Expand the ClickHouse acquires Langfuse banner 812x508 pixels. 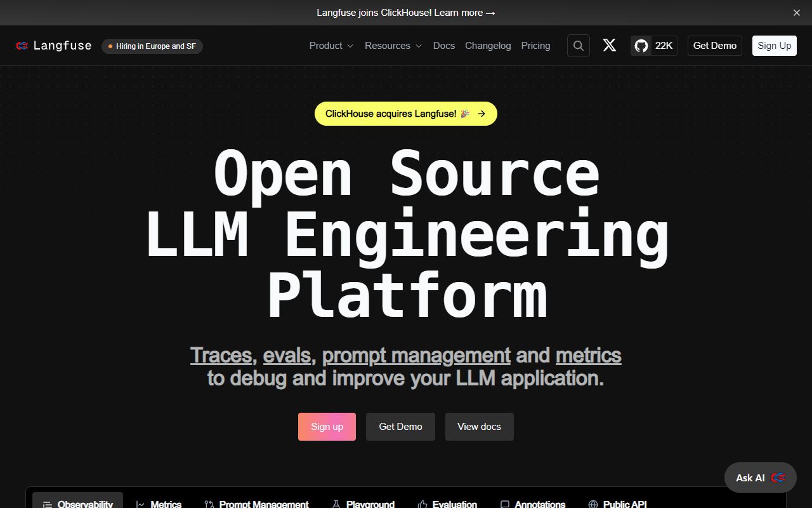pyautogui.click(x=405, y=114)
